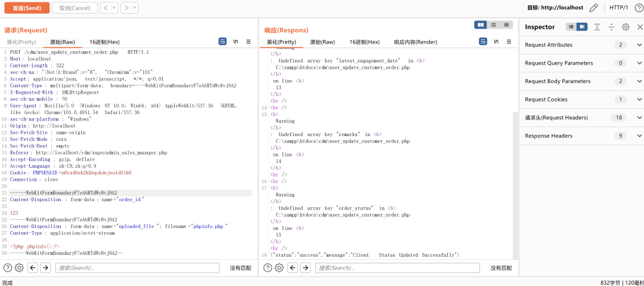Toggle \n characters display in response
This screenshot has width=644, height=286.
point(497,42)
